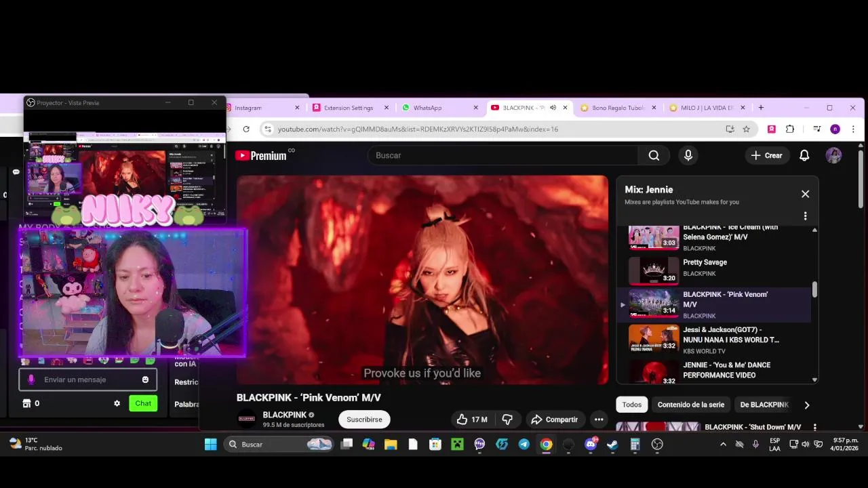Open the BLACKPINK channel avatar
This screenshot has width=868, height=488.
tap(247, 419)
